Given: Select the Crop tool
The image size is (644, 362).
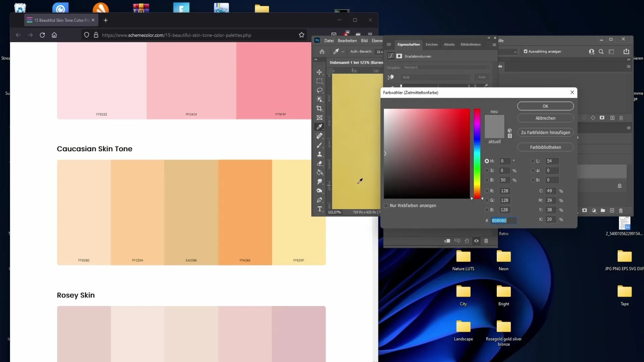Looking at the screenshot, I should 319,108.
